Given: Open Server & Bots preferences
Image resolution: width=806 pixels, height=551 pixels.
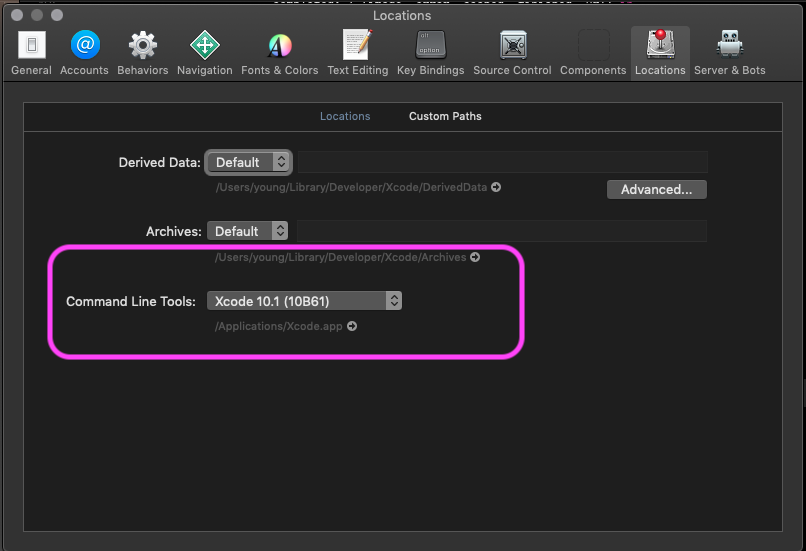Looking at the screenshot, I should [x=729, y=53].
